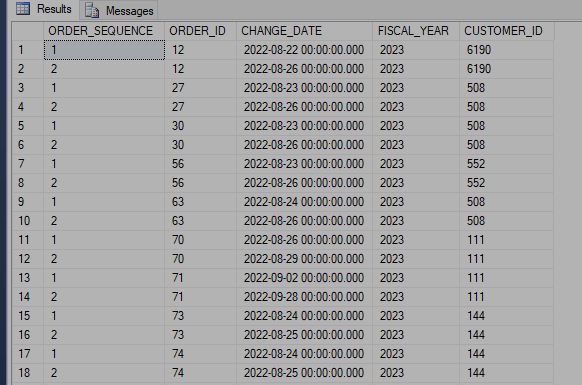Click CHANGE_DATE 2022-08-22 in row 1
The height and width of the screenshot is (385, 582).
[304, 50]
